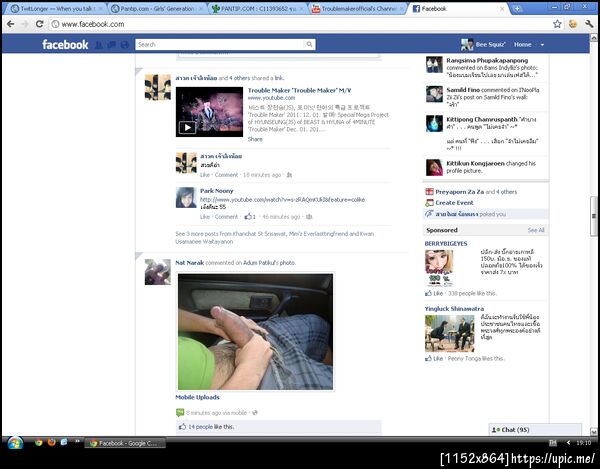This screenshot has width=600, height=469.
Task: Click the TH language indicator in the tray
Action: point(553,443)
